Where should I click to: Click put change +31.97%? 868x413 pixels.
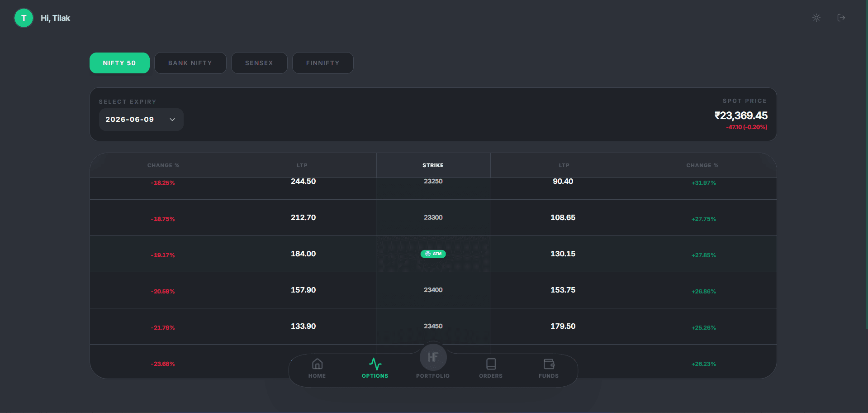click(703, 183)
